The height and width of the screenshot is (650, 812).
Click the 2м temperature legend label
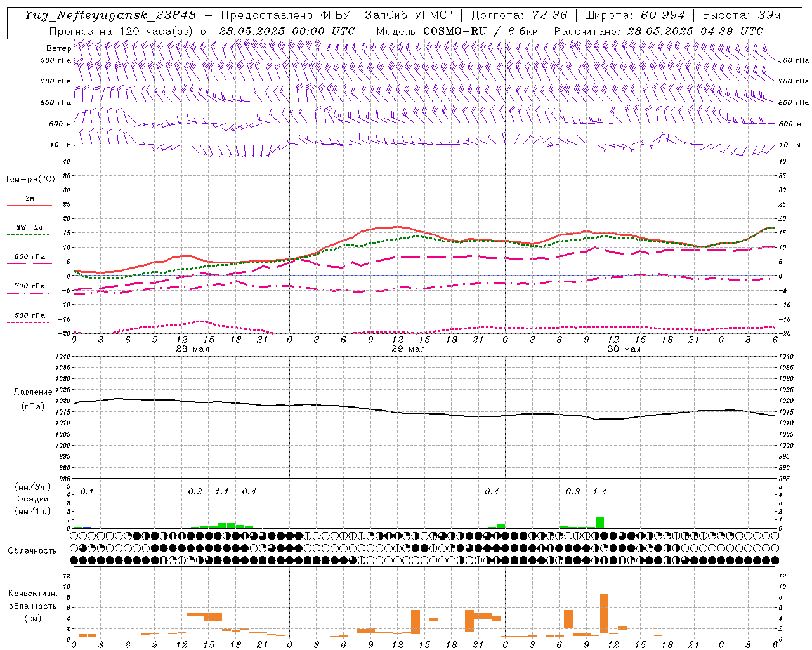click(30, 198)
